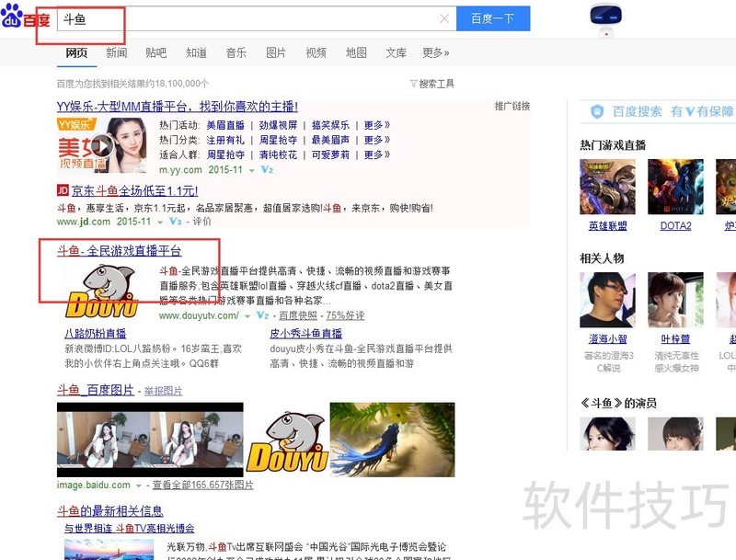Image resolution: width=736 pixels, height=560 pixels.
Task: Expand dropdown arrow beside m.yy.com 2015-11
Action: (x=251, y=170)
